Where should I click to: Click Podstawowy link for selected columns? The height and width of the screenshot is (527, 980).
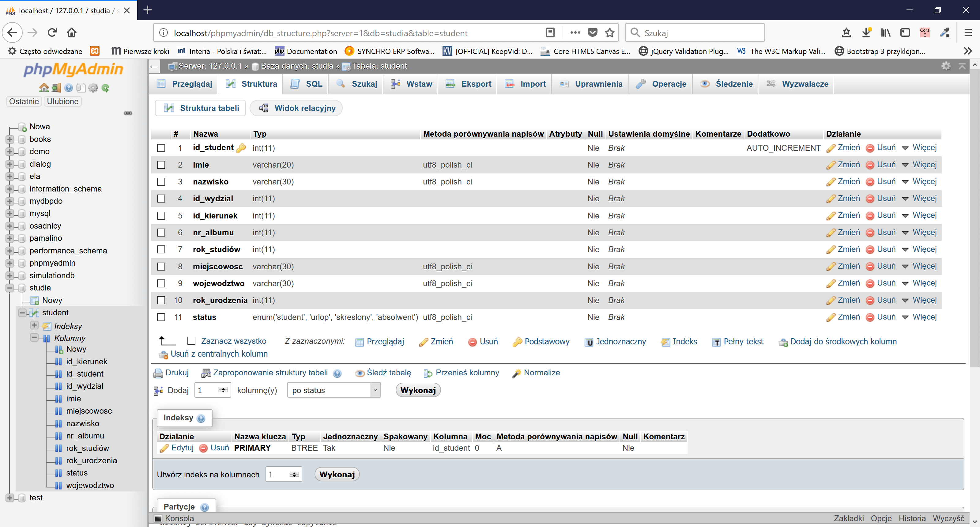(x=541, y=342)
